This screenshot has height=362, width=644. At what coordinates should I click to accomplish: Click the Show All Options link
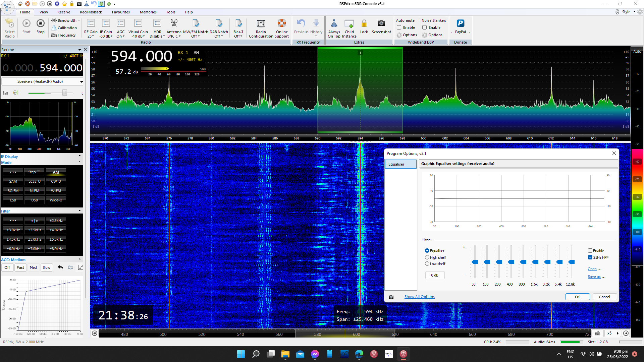pos(419,297)
